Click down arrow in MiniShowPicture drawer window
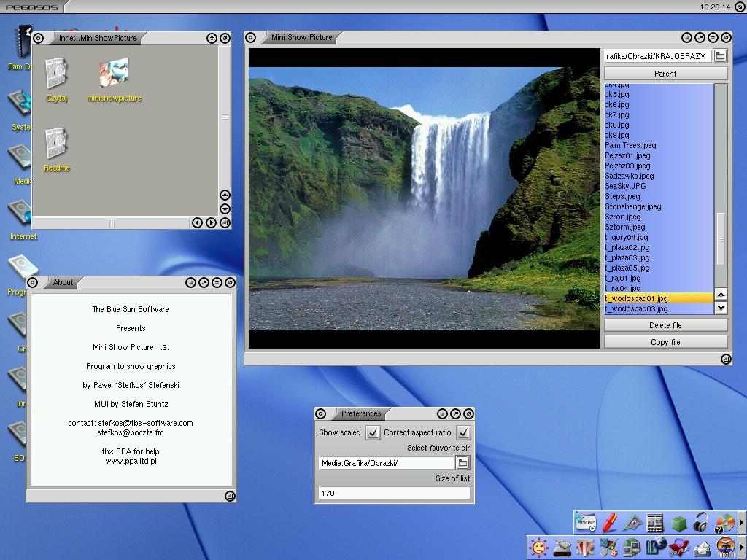747x560 pixels. pyautogui.click(x=225, y=209)
